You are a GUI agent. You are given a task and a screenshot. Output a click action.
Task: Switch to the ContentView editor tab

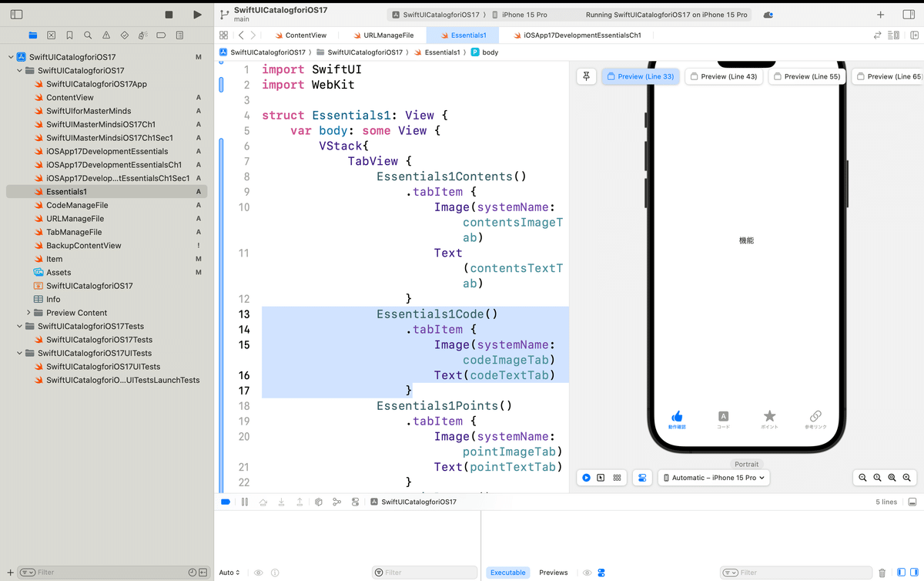click(300, 35)
